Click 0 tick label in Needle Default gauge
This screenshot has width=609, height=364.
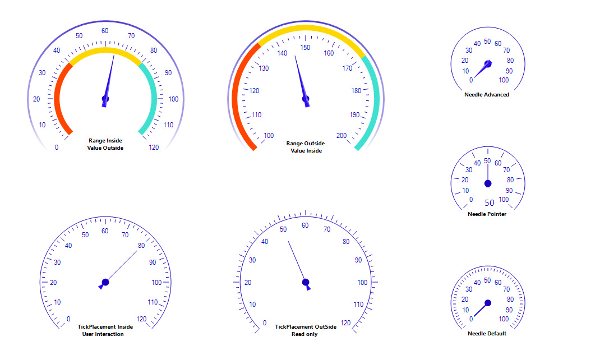[471, 319]
